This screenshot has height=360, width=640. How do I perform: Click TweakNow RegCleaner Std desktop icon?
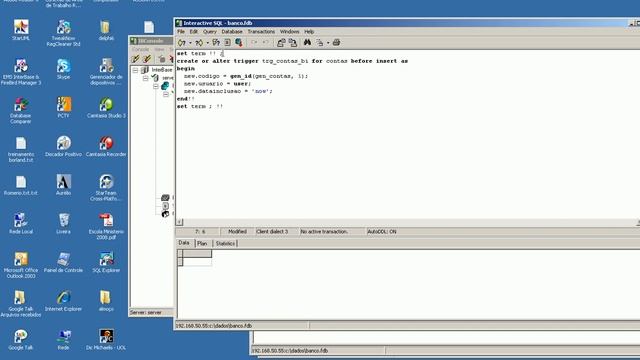coord(63,33)
